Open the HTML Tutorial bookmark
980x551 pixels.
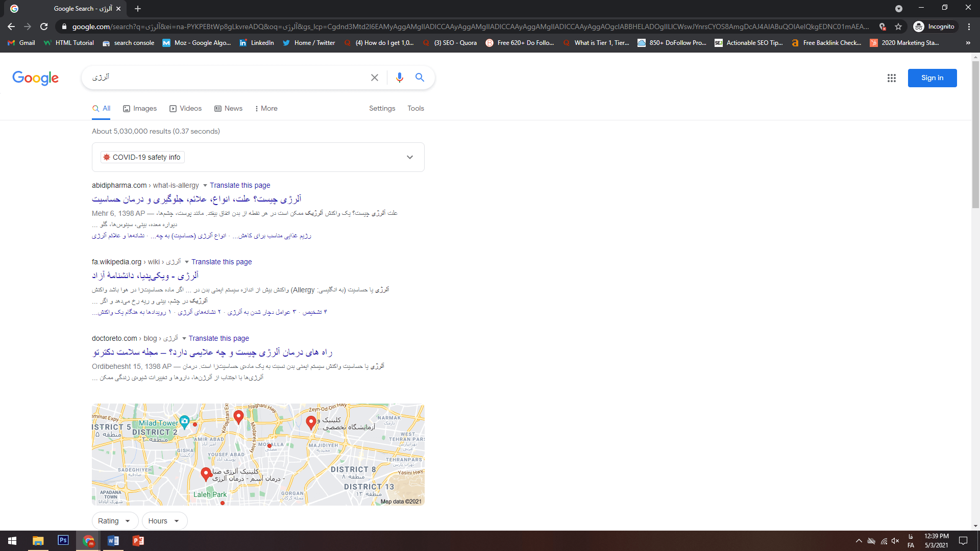click(69, 43)
